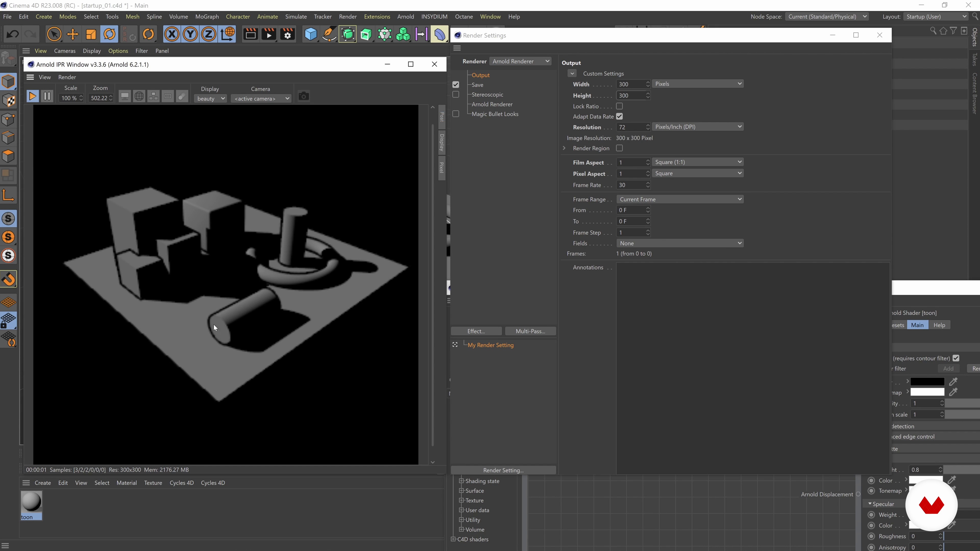Click the Undo arrow icon
980x551 pixels.
click(13, 34)
